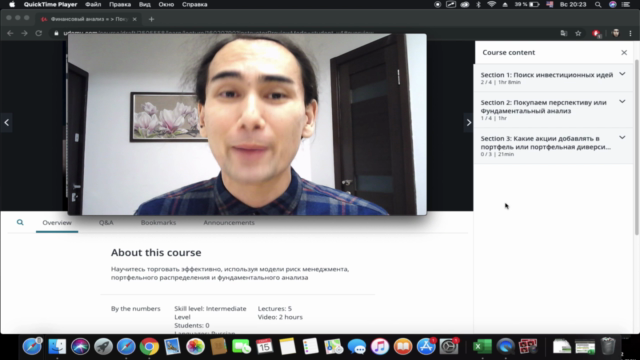Viewport: 640px width, 360px height.
Task: Open the Файл menu
Action: (93, 4)
